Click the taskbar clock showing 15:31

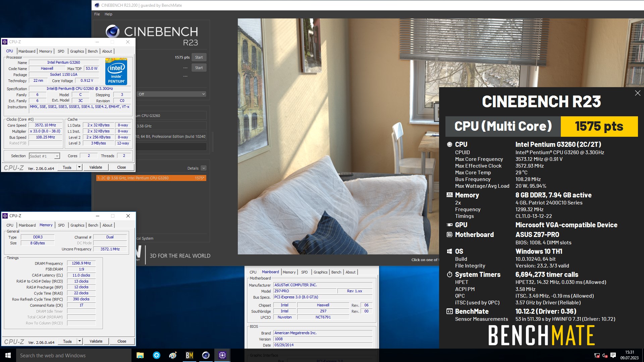point(630,355)
